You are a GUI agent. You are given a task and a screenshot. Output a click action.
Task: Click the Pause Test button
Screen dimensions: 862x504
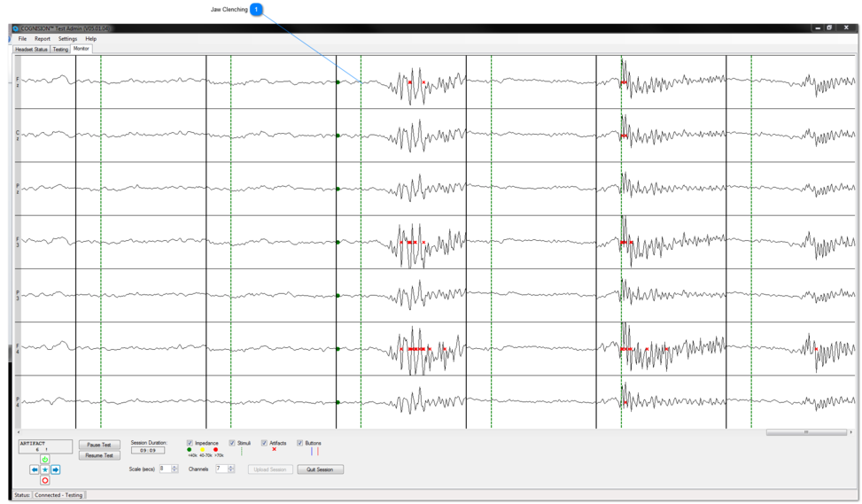tap(99, 445)
